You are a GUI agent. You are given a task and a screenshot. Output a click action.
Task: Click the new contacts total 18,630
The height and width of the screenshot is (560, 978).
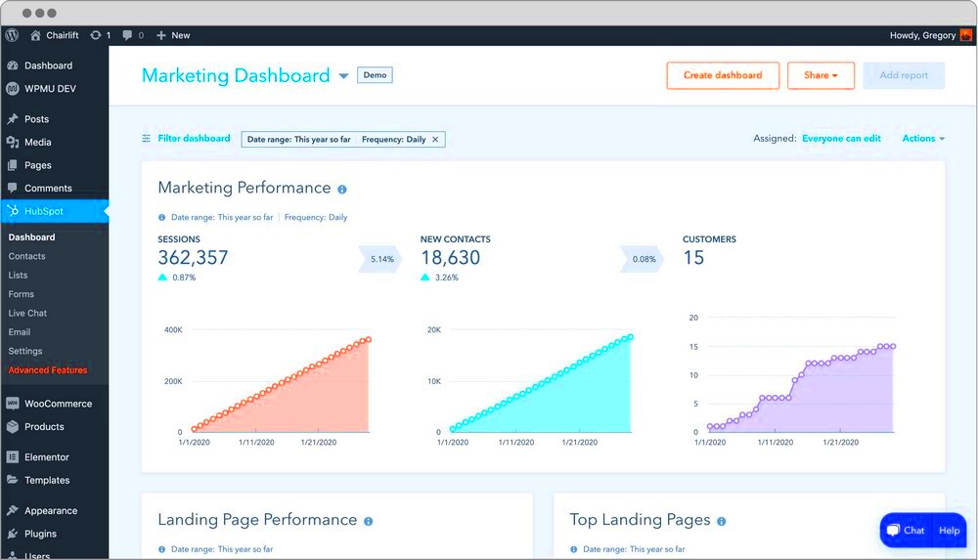[x=450, y=258]
